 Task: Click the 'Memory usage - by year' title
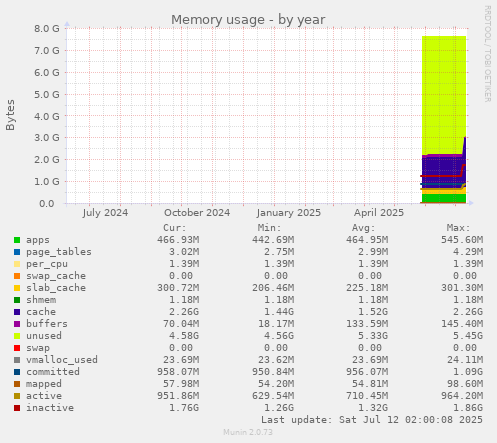pos(248,20)
